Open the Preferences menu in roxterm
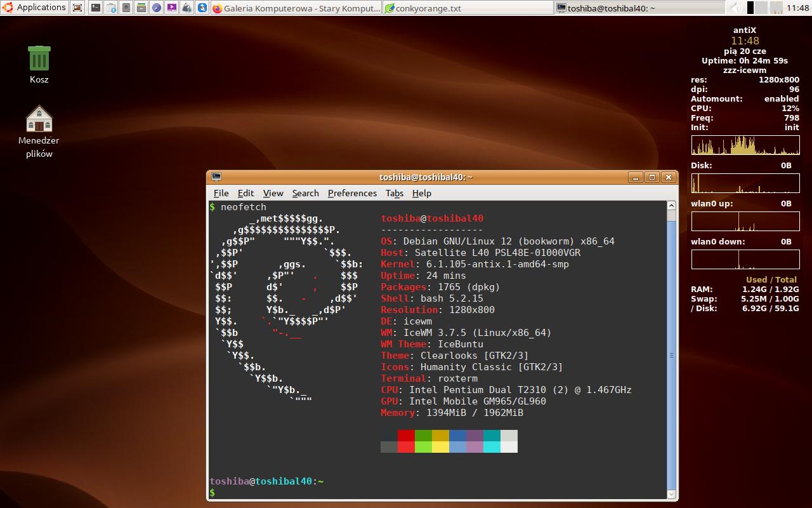812x508 pixels. [x=352, y=193]
